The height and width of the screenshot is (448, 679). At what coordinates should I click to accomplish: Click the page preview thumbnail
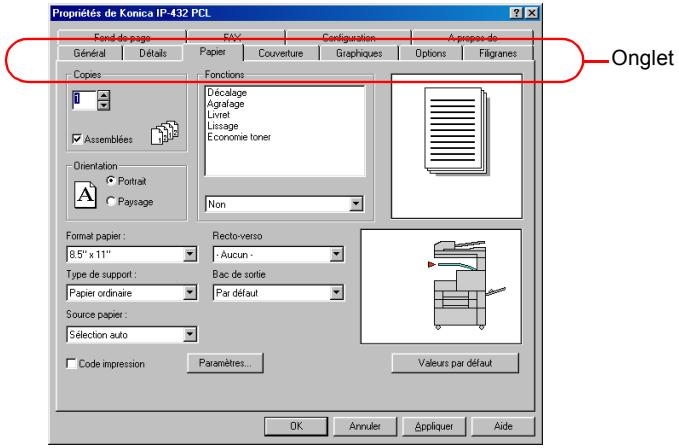click(457, 146)
